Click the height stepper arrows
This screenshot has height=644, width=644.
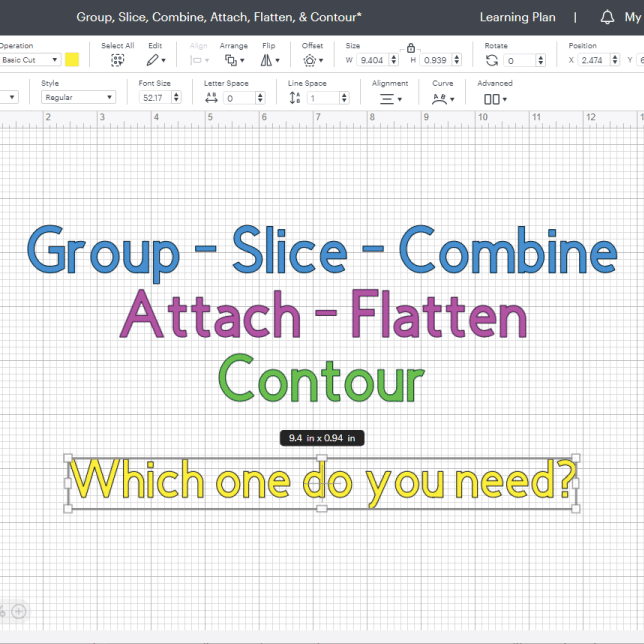457,60
